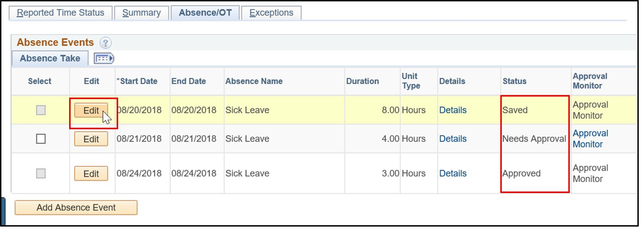Open Details for the Approved entry

pyautogui.click(x=453, y=173)
